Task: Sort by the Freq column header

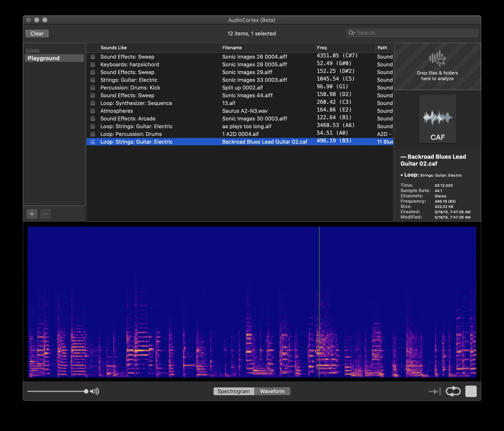Action: 345,48
